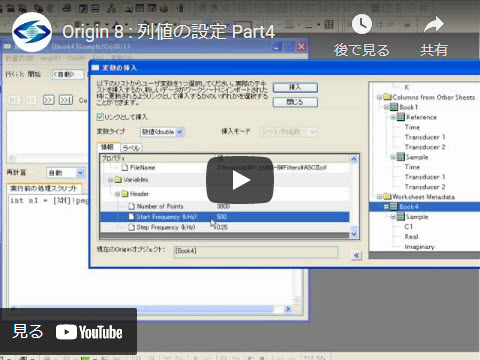
Task: Collapse the Variables folder node
Action: pos(110,180)
